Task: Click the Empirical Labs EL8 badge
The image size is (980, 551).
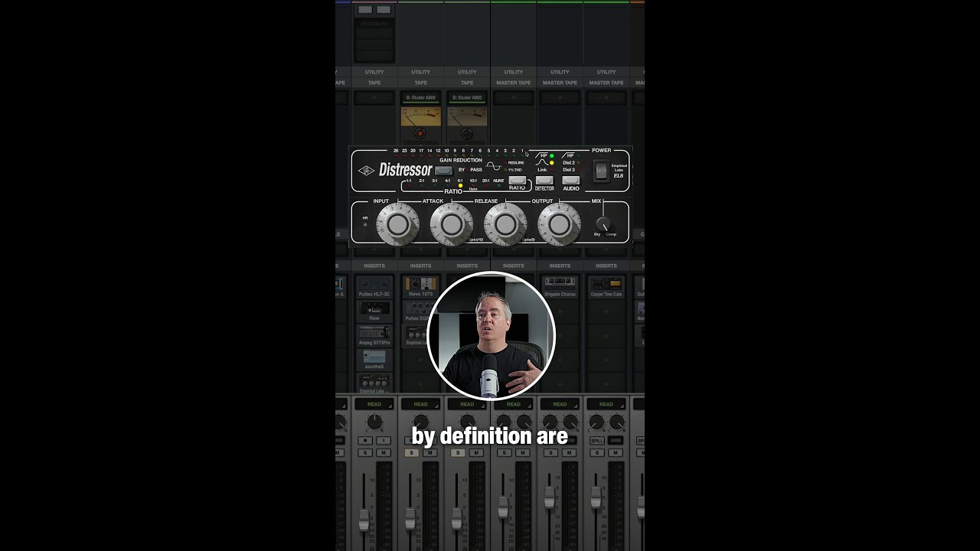Action: pos(619,171)
